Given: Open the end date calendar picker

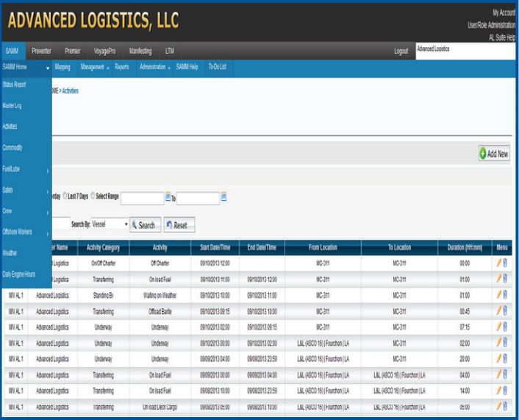Looking at the screenshot, I should point(224,198).
